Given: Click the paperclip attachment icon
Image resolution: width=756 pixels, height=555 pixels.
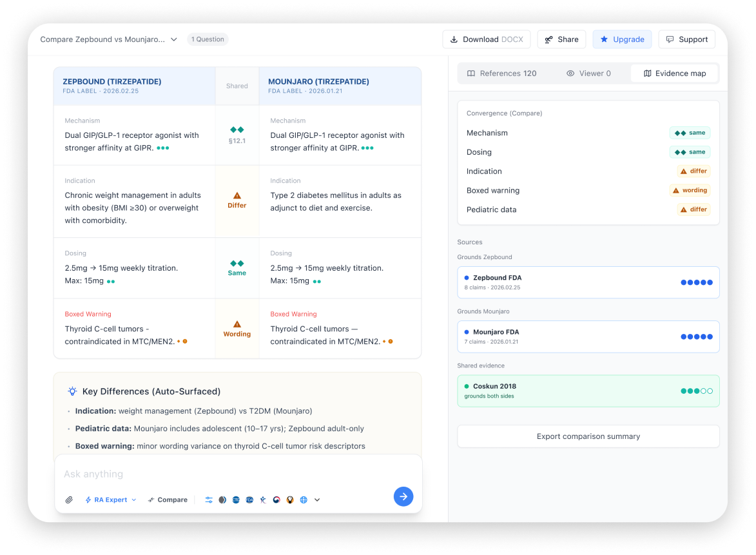Looking at the screenshot, I should [x=69, y=500].
